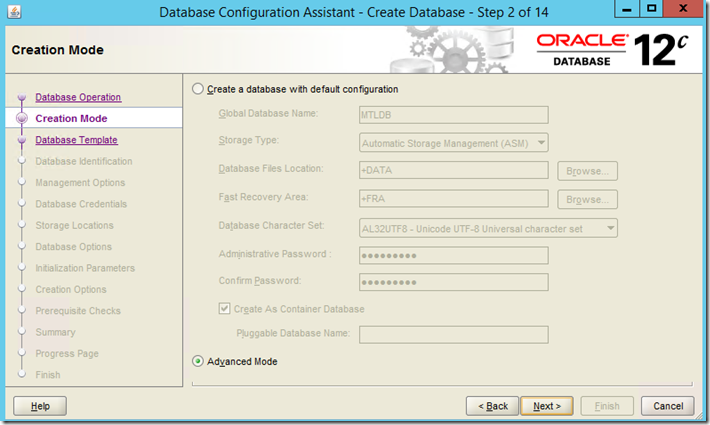Viewport: 710px width, 425px height.
Task: Close the Database Configuration Assistant window
Action: coord(683,9)
